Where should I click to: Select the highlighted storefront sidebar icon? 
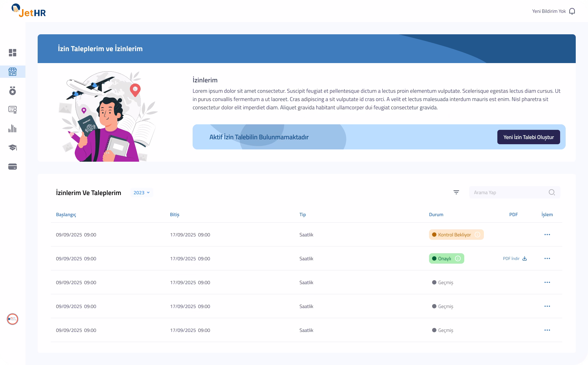pyautogui.click(x=13, y=72)
